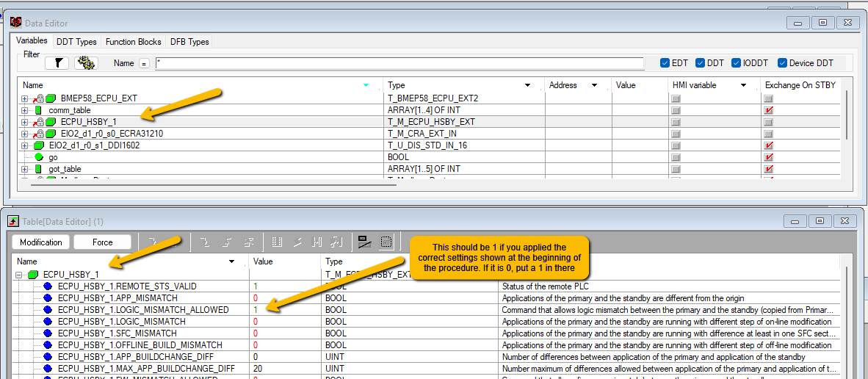Click the Exchange On STBY column header

click(x=802, y=85)
